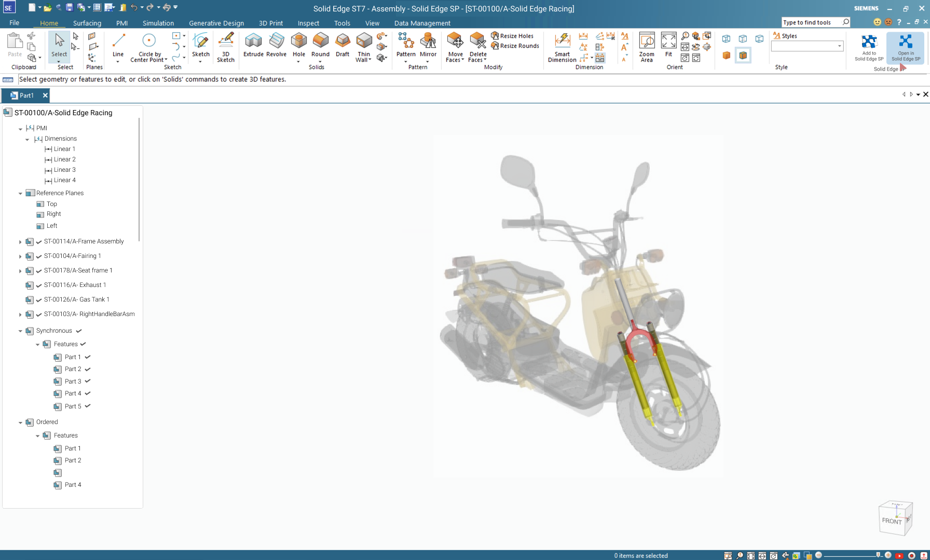Viewport: 930px width, 560px height.
Task: Toggle check on Seat frame 1
Action: pos(39,271)
